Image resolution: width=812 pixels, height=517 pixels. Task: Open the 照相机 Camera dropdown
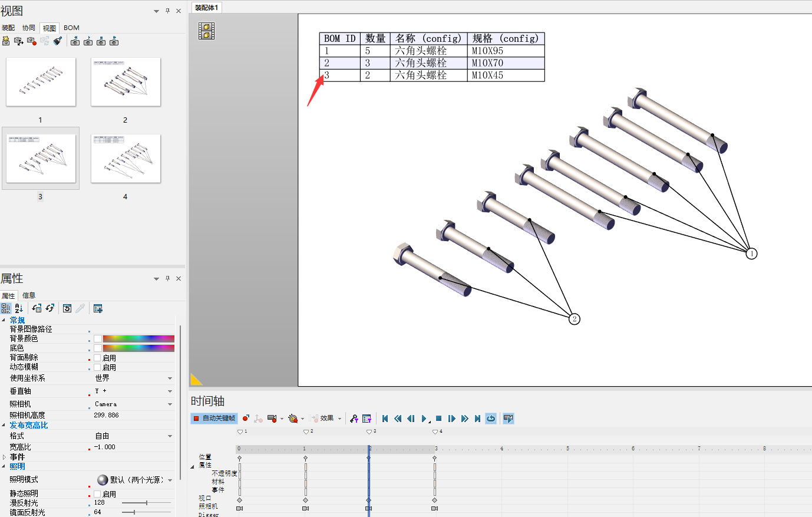pyautogui.click(x=170, y=404)
